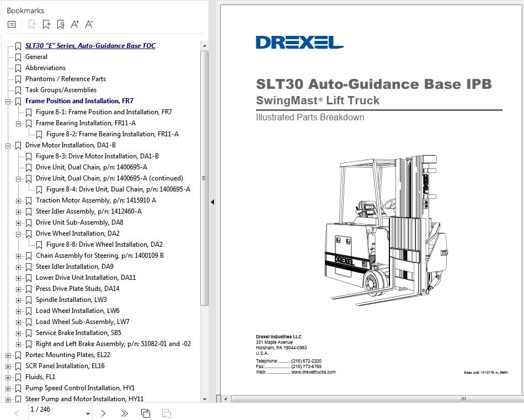524x420 pixels.
Task: Open Figure 8-3: Drive Motor Installation bookmark
Action: click(x=97, y=156)
